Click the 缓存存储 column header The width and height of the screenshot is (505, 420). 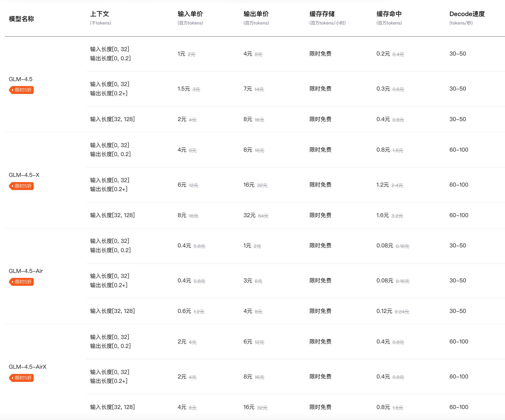pos(322,14)
